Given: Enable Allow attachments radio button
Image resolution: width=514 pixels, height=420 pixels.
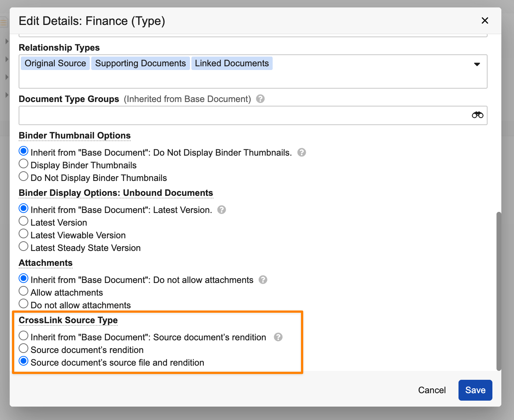Looking at the screenshot, I should tap(23, 291).
